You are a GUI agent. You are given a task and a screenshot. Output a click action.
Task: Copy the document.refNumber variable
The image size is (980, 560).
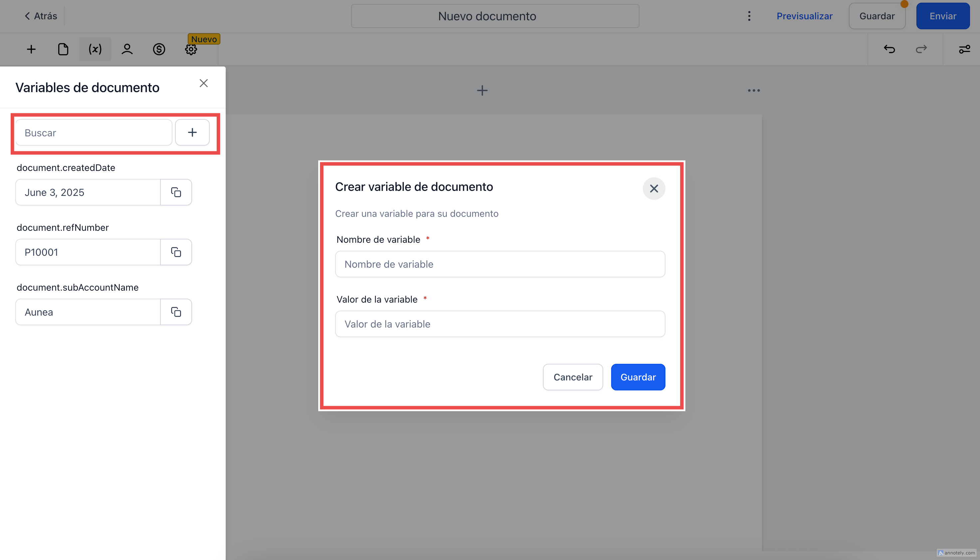pos(176,252)
